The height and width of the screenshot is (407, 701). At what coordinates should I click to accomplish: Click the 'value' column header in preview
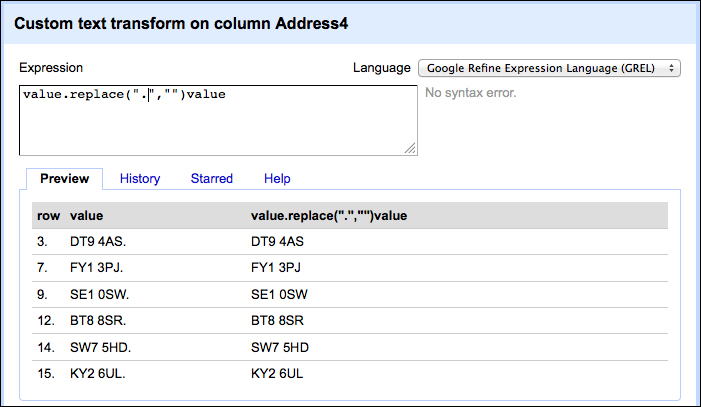87,216
